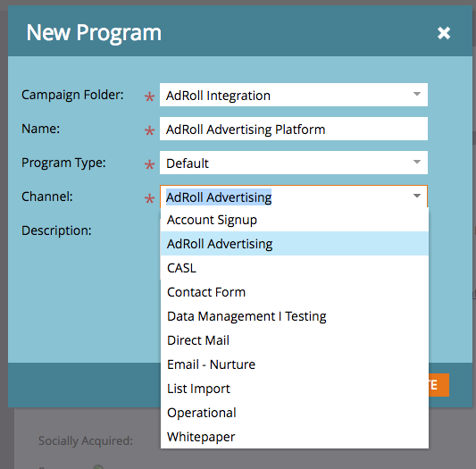Click into the Name text field

point(294,129)
